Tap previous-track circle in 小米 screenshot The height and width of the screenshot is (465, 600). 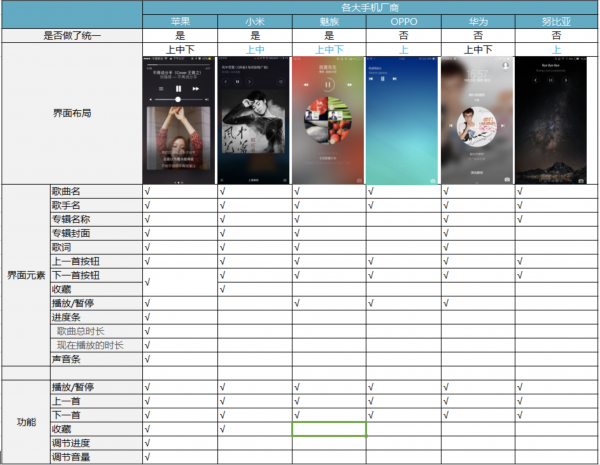(226, 82)
